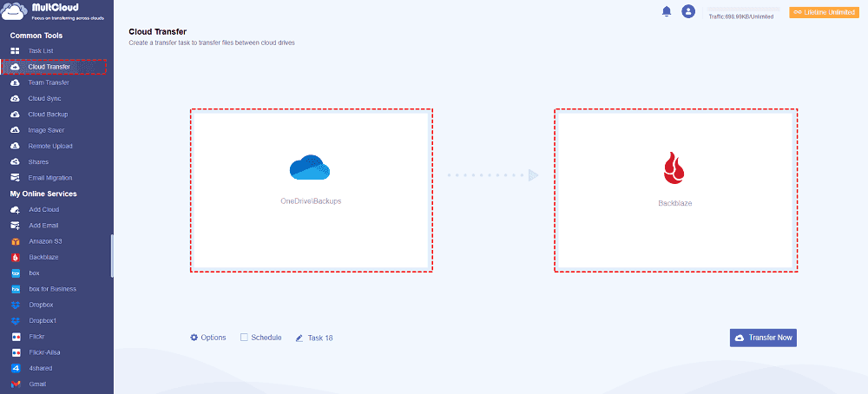The image size is (868, 394).
Task: Click the Dropbox icon
Action: pyautogui.click(x=16, y=305)
